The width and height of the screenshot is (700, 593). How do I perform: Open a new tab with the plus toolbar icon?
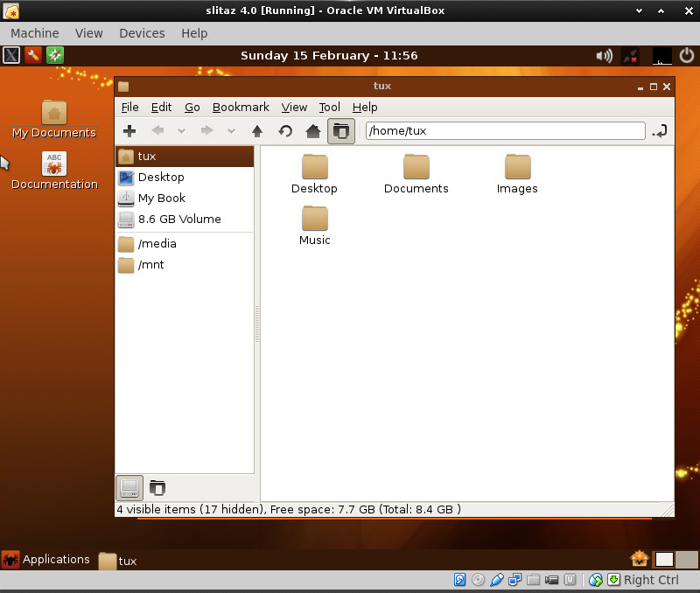click(129, 131)
